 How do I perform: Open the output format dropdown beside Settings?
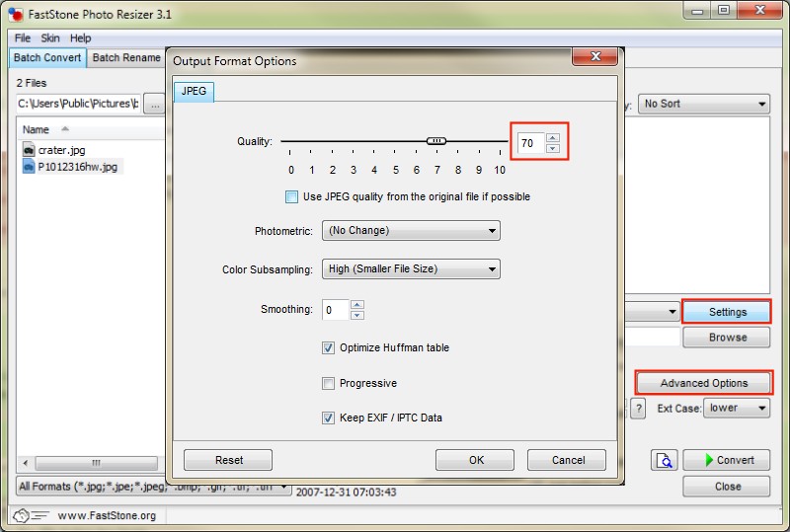coord(672,312)
